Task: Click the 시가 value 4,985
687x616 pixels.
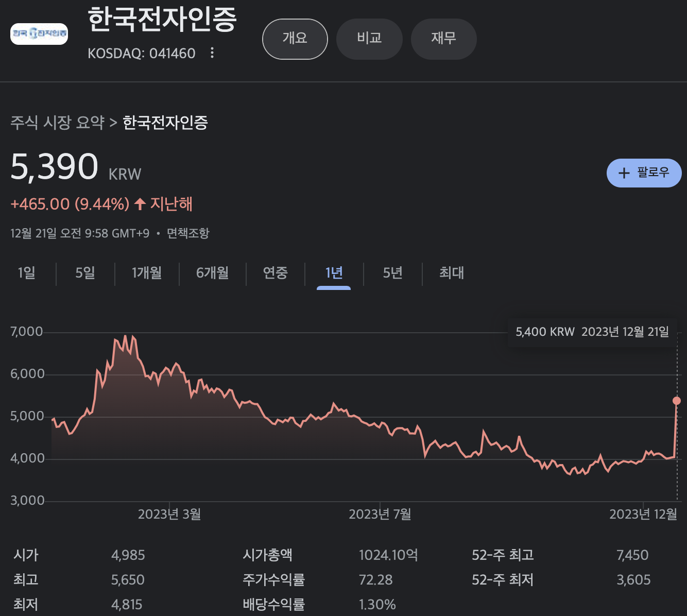Action: [x=128, y=555]
